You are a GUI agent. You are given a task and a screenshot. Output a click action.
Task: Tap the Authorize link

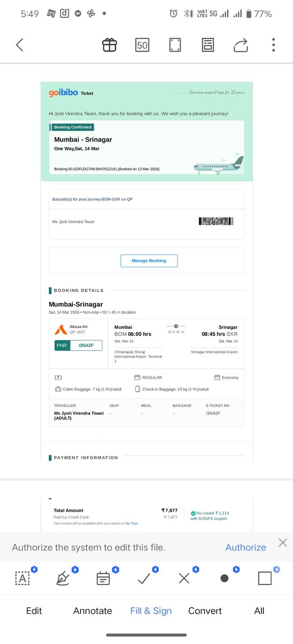pyautogui.click(x=246, y=547)
